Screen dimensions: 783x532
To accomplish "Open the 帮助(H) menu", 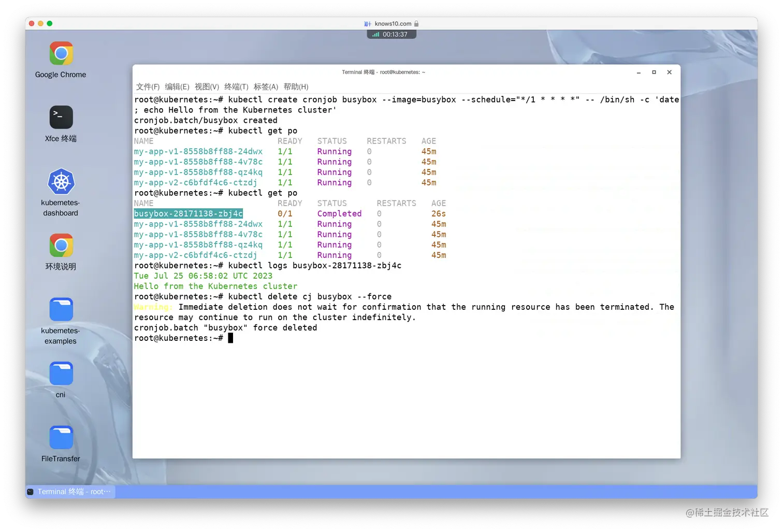I will 296,87.
